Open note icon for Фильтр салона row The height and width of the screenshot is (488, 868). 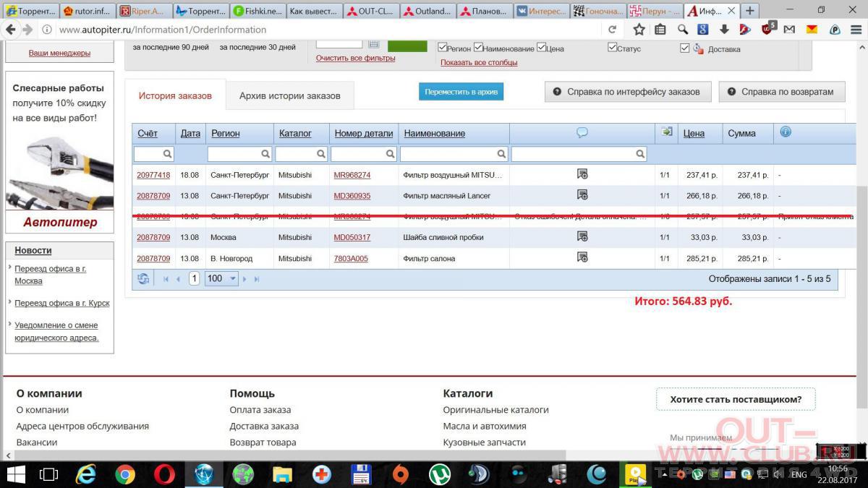[582, 257]
